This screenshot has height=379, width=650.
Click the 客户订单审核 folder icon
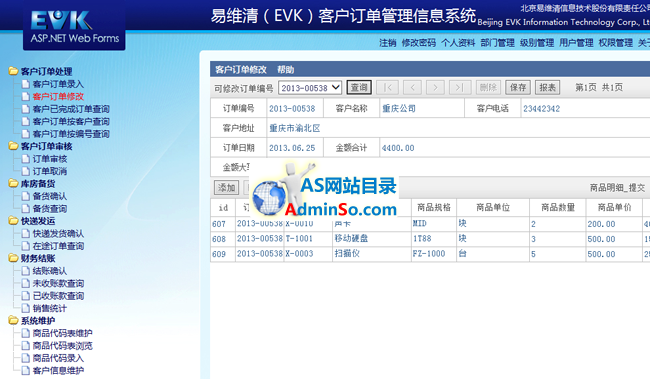click(13, 146)
